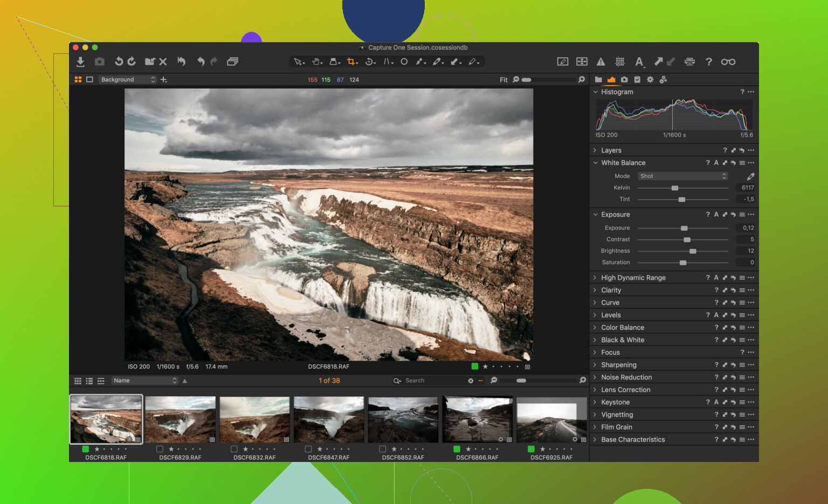The image size is (828, 504).
Task: Toggle grid overlay in the viewer
Action: [x=620, y=61]
